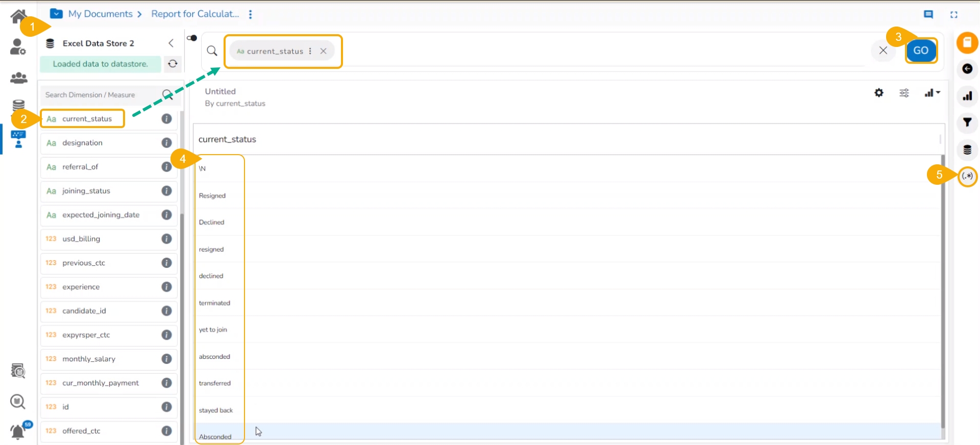Select the experience measure
This screenshot has height=445, width=980.
click(x=81, y=287)
